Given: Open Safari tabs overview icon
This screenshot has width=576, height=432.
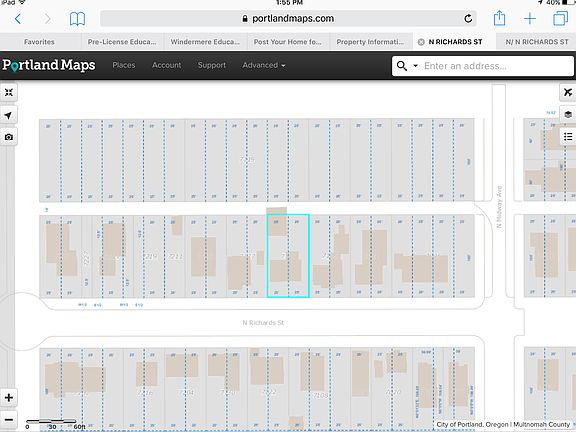Looking at the screenshot, I should pyautogui.click(x=561, y=18).
